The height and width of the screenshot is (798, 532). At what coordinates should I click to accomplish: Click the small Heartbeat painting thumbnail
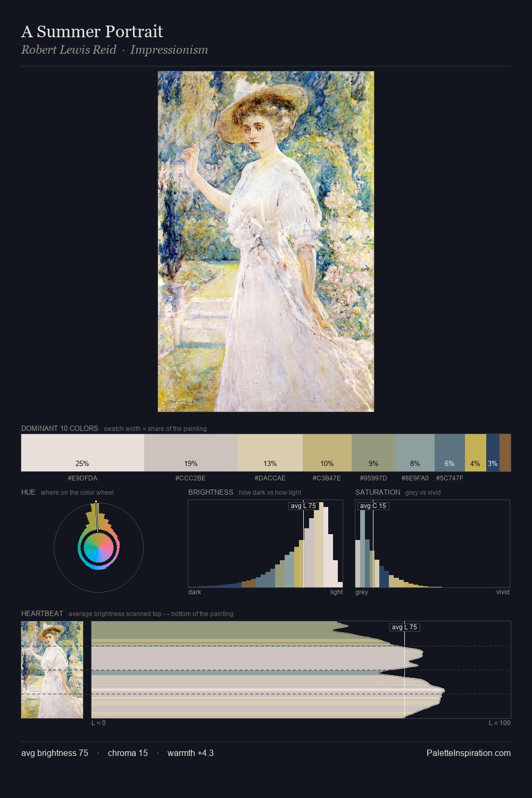click(52, 670)
